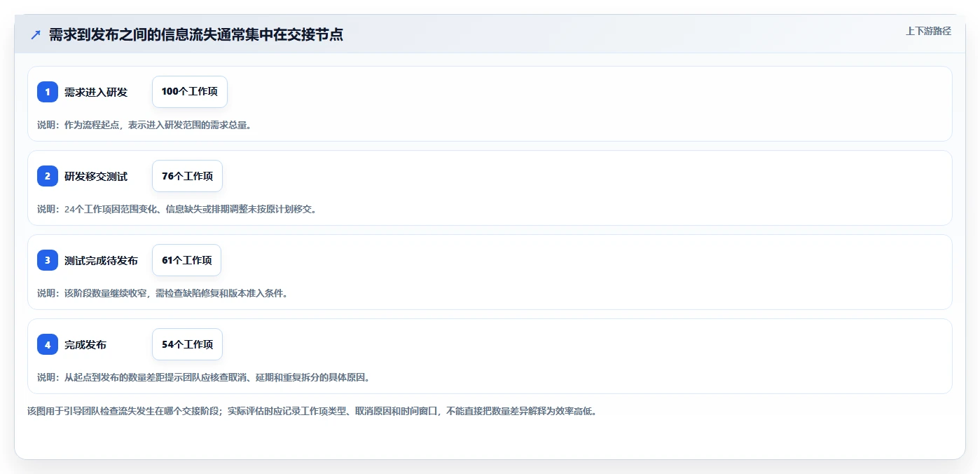Select the 54个工作项 value chip
The width and height of the screenshot is (980, 474).
187,344
